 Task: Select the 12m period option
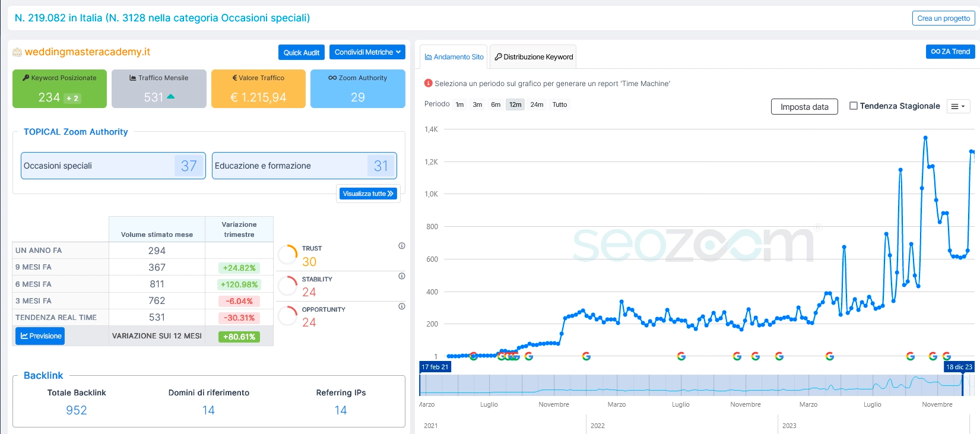click(x=515, y=104)
